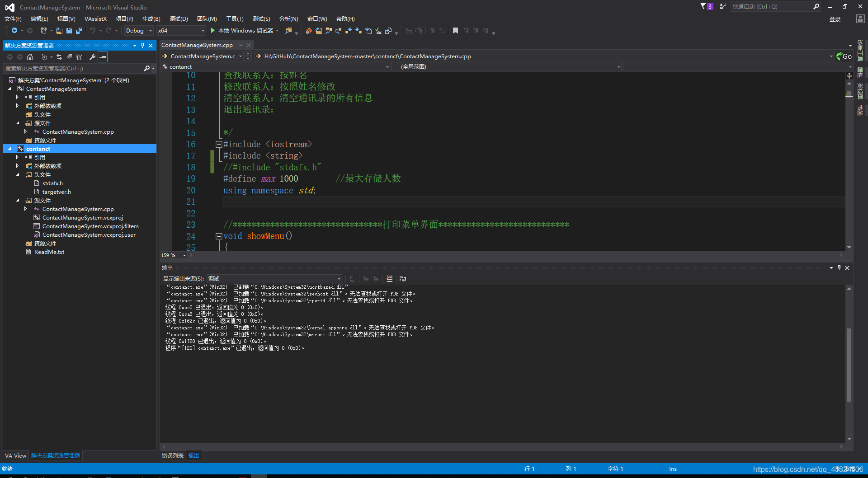Click the Quick Launch magnifier icon

click(x=816, y=7)
